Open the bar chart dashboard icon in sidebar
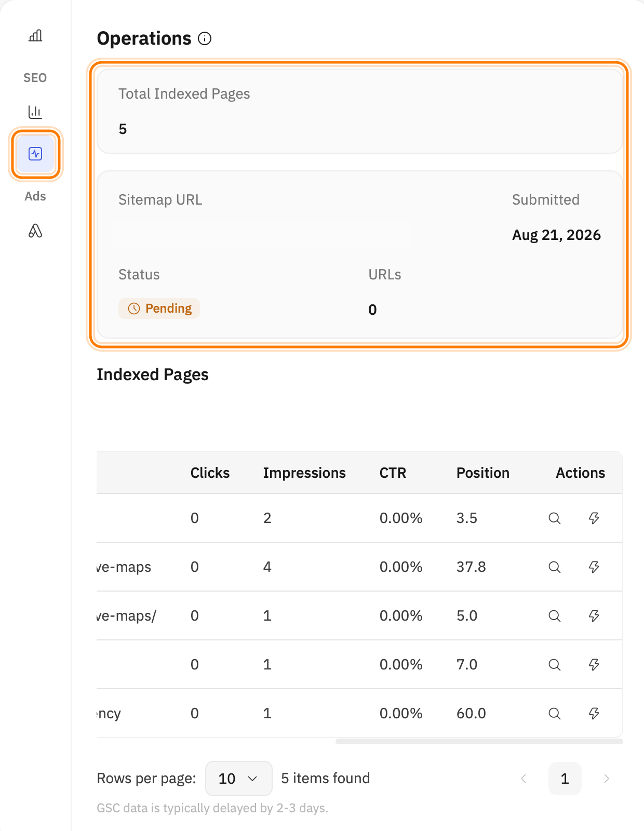Viewport: 644px width, 831px height. [35, 35]
